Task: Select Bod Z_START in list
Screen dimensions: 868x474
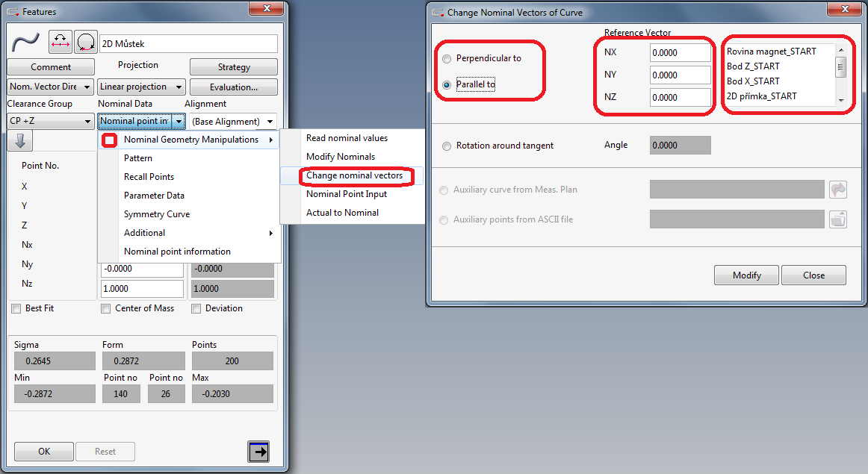Action: pos(753,66)
